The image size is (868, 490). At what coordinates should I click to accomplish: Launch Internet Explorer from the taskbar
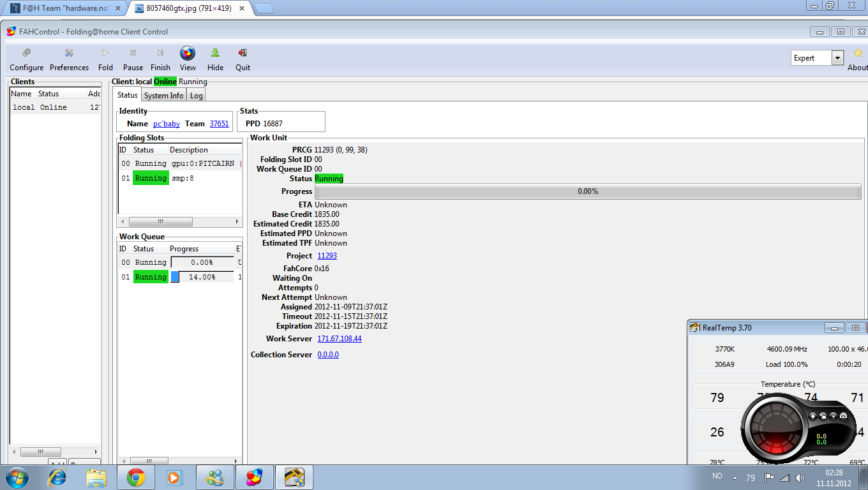click(x=57, y=477)
